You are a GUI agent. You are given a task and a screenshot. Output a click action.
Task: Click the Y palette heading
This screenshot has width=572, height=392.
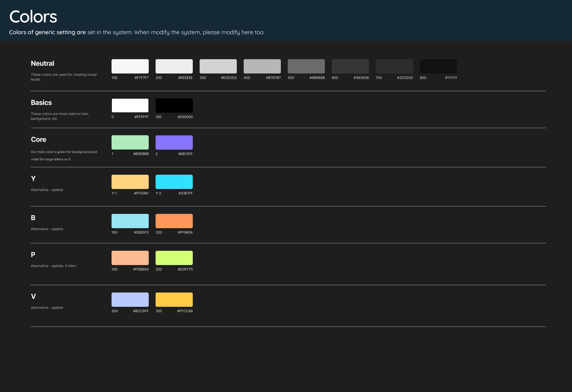click(x=33, y=179)
